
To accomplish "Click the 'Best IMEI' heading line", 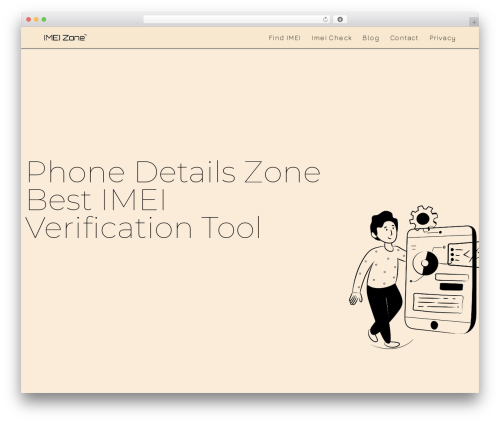I will coord(96,200).
